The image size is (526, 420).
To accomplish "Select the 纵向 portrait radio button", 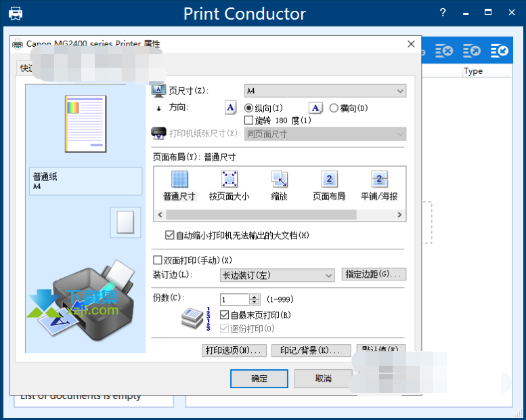I will tap(248, 108).
